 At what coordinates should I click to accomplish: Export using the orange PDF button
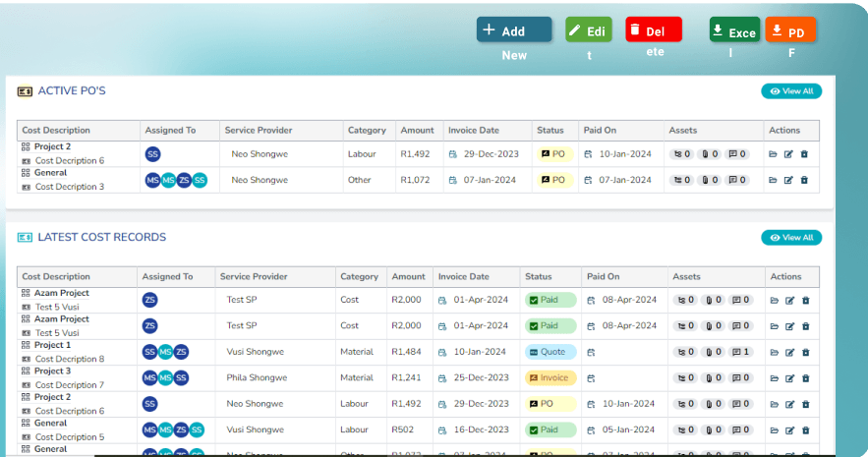click(x=790, y=30)
